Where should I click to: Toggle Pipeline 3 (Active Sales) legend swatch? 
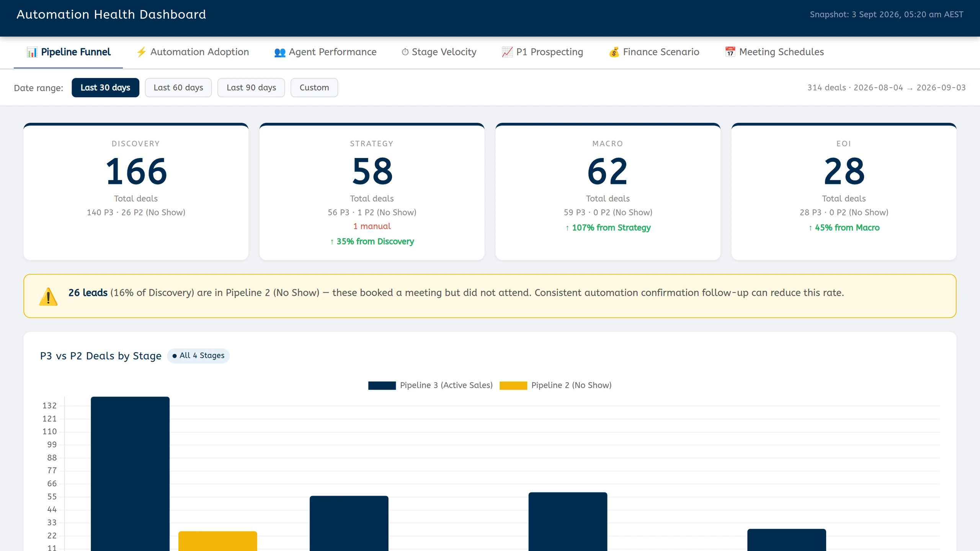tap(382, 385)
